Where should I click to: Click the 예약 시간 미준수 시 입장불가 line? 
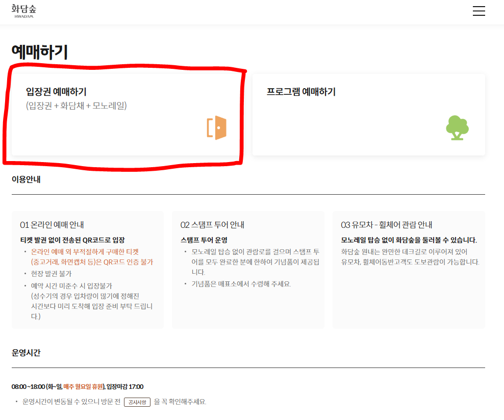pos(71,286)
